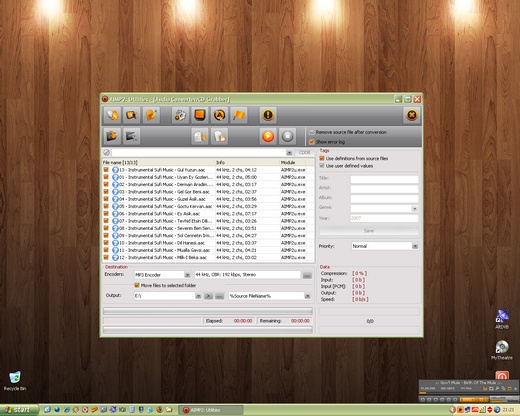Screen dimensions: 520x416
Task: Toggle Use definitions from source files checkbox
Action: [322, 158]
